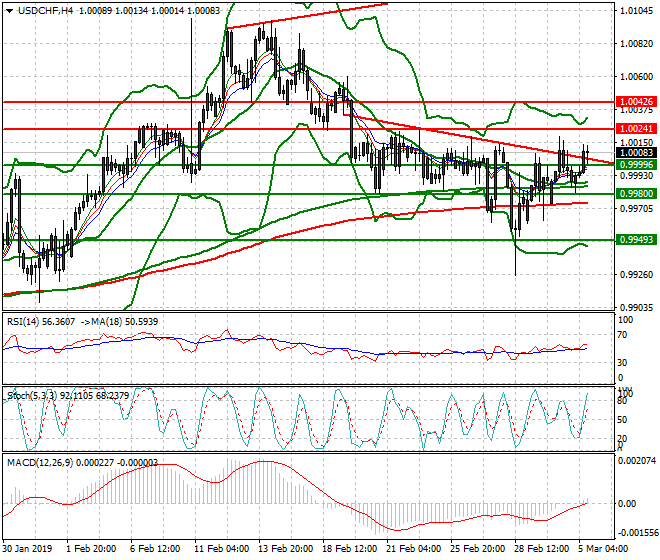Click the Stoch(5,3,3) indicator label
This screenshot has width=660, height=560.
[32, 395]
